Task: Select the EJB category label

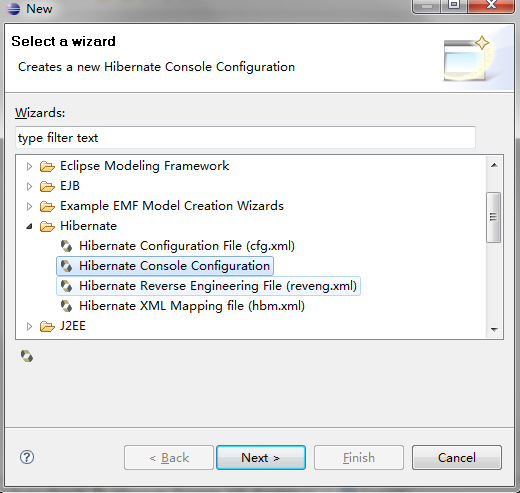Action: pos(70,186)
